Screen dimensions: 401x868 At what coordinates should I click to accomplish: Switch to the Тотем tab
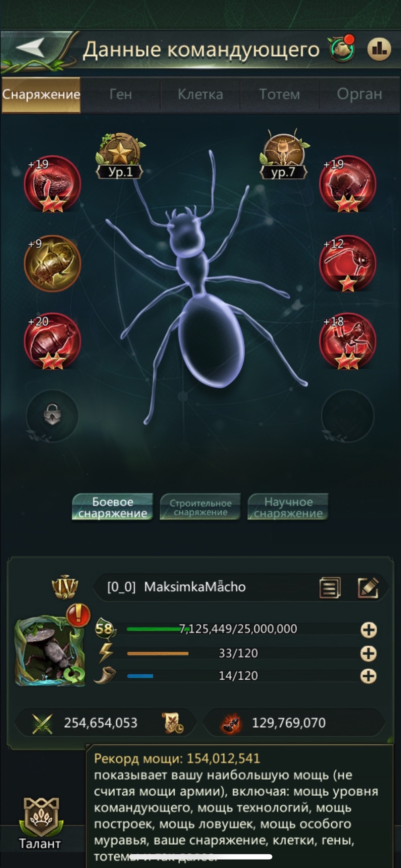coord(280,94)
